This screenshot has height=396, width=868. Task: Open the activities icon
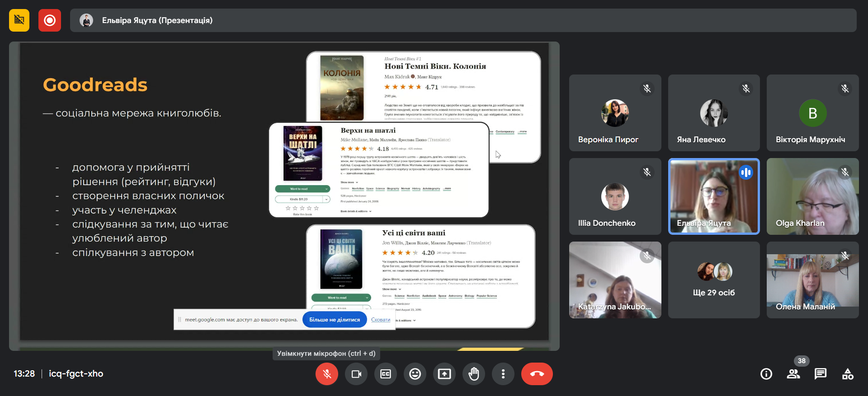[848, 374]
